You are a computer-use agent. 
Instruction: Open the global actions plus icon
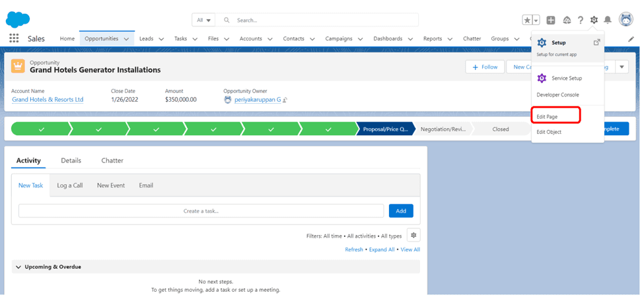[551, 20]
